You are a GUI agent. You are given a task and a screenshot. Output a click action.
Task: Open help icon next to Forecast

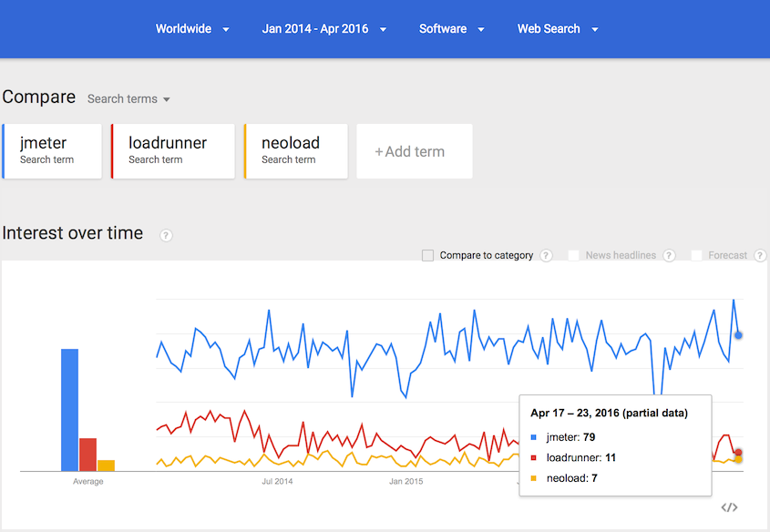click(x=760, y=256)
